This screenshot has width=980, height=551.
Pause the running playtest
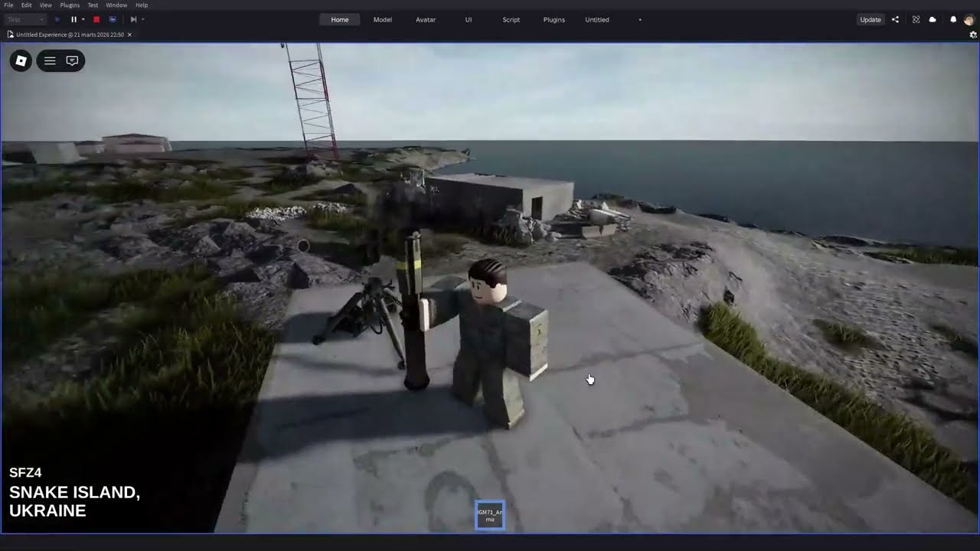click(x=73, y=19)
